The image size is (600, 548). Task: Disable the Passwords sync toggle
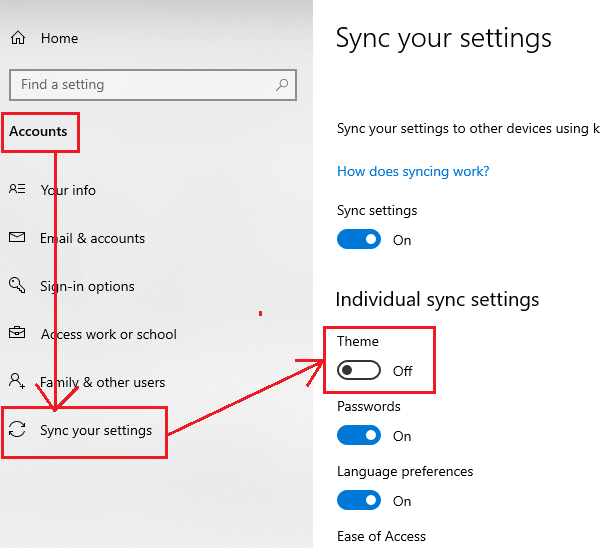(359, 436)
